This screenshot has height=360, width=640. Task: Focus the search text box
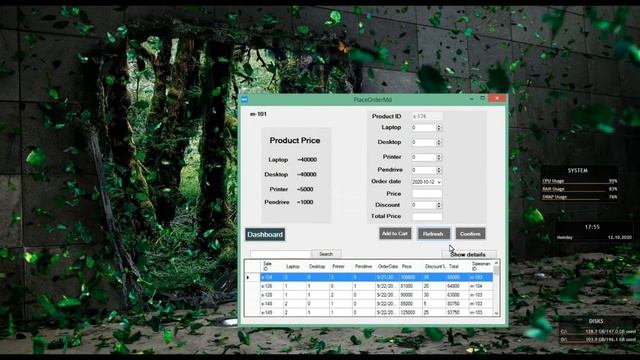coord(281,254)
